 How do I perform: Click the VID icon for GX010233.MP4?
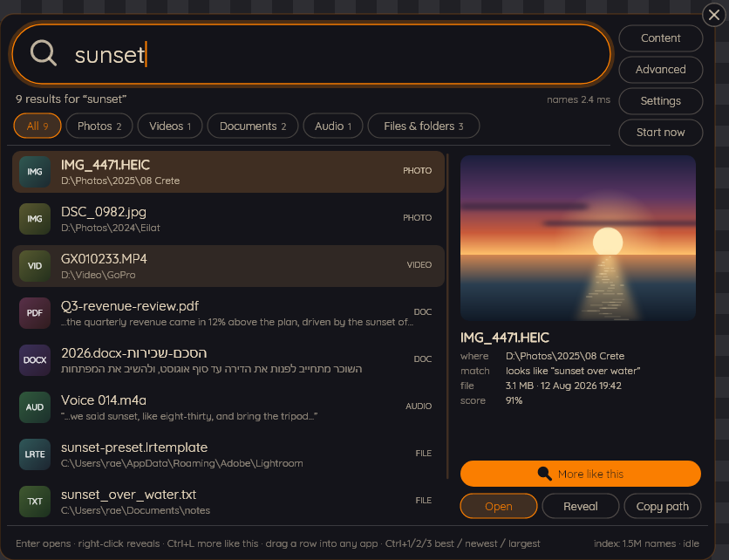pos(35,266)
